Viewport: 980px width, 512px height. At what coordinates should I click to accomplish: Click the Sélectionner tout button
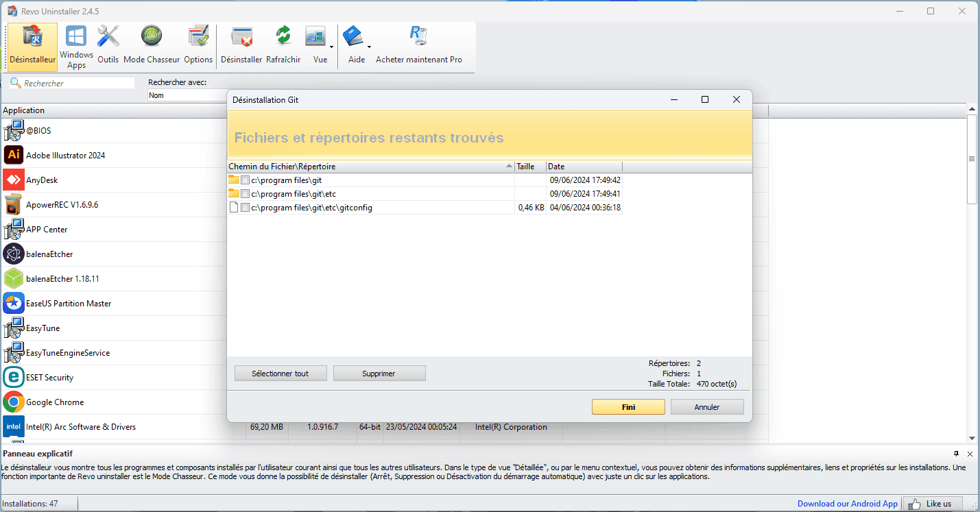tap(280, 374)
